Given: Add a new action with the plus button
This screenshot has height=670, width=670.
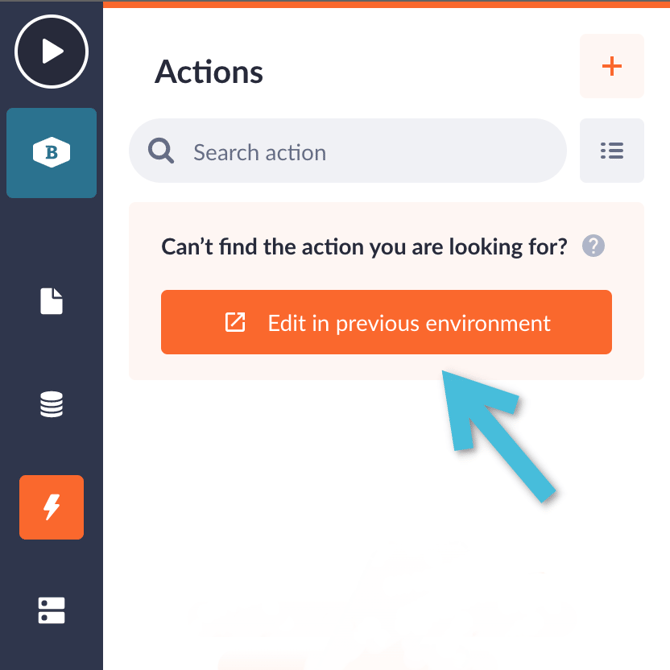Looking at the screenshot, I should pyautogui.click(x=611, y=67).
